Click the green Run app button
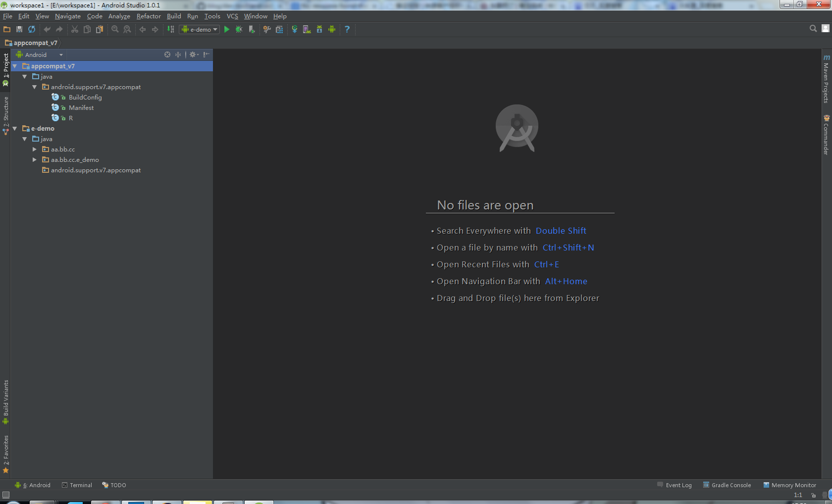 [227, 30]
